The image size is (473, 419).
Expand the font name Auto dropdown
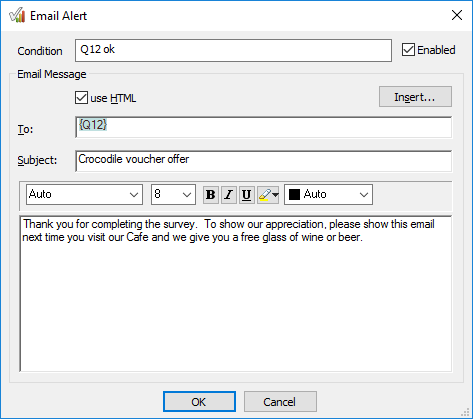84,194
